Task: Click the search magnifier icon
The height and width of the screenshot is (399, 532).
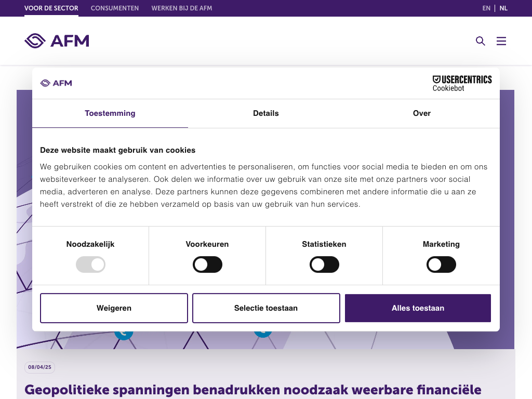Action: (480, 41)
